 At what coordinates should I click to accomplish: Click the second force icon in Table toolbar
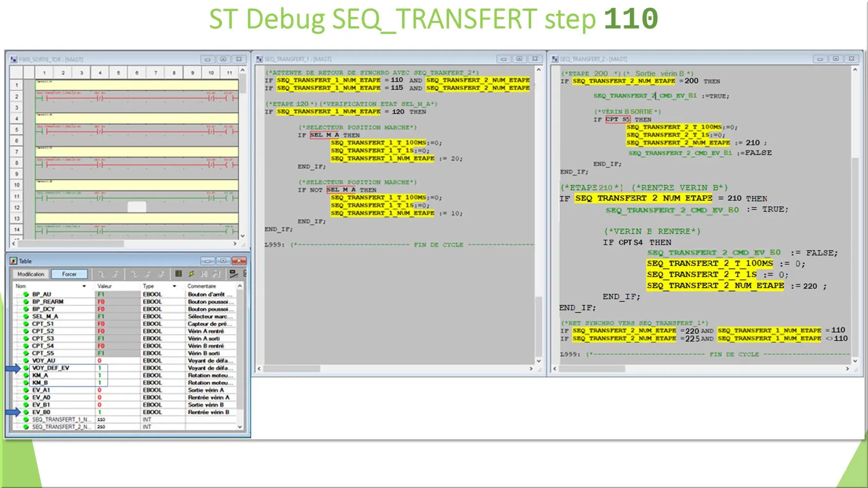(115, 274)
